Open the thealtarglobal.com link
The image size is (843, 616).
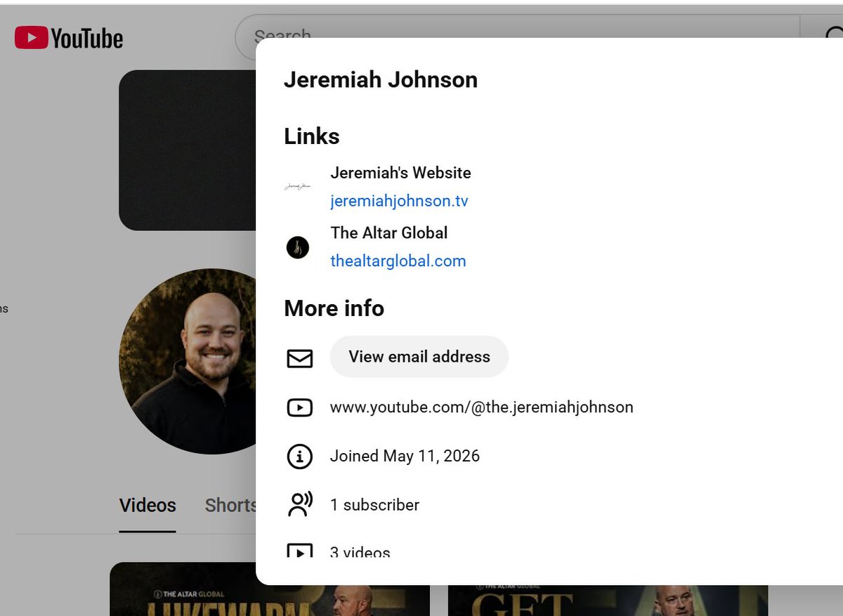[398, 261]
